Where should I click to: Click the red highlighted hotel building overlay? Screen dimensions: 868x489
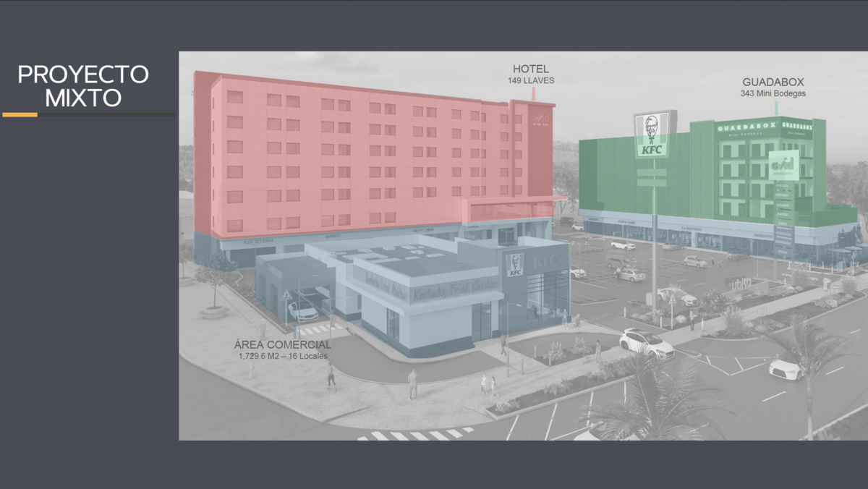coord(347,159)
